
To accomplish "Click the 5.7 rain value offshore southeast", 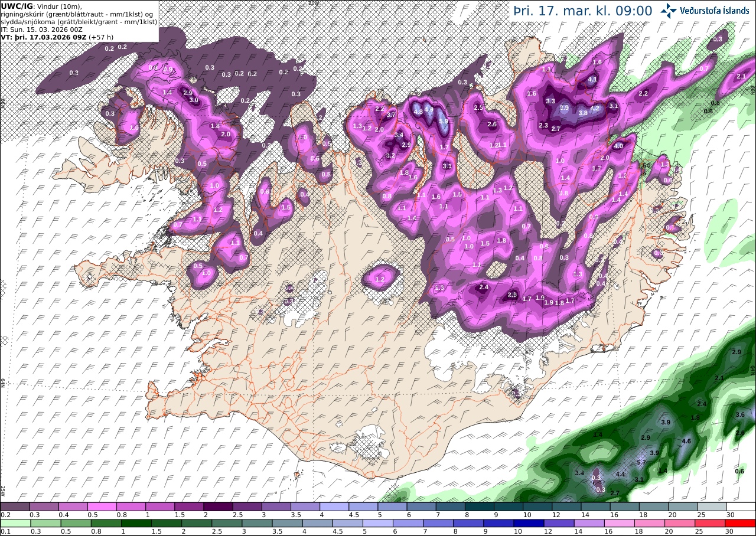I will coord(641,462).
